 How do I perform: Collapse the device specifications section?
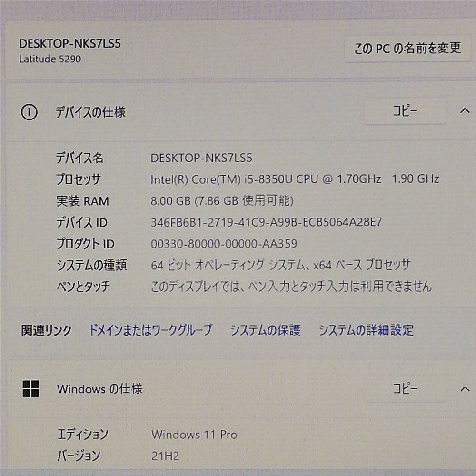click(x=465, y=111)
